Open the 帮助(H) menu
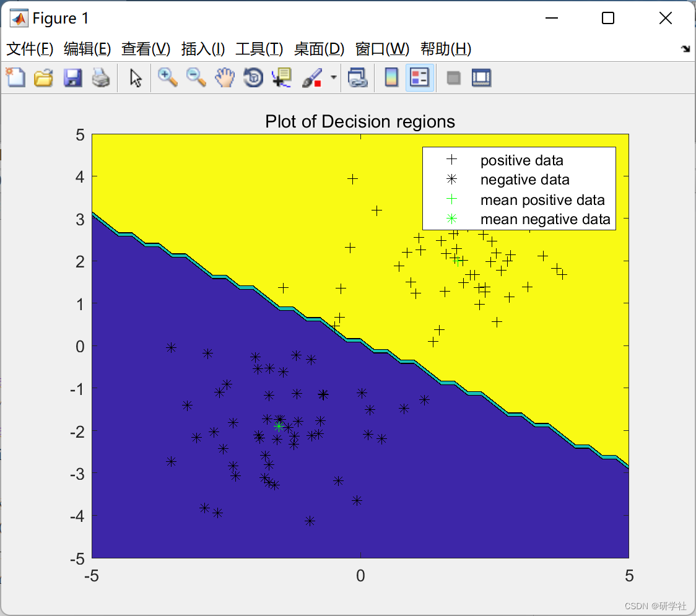 click(x=446, y=49)
